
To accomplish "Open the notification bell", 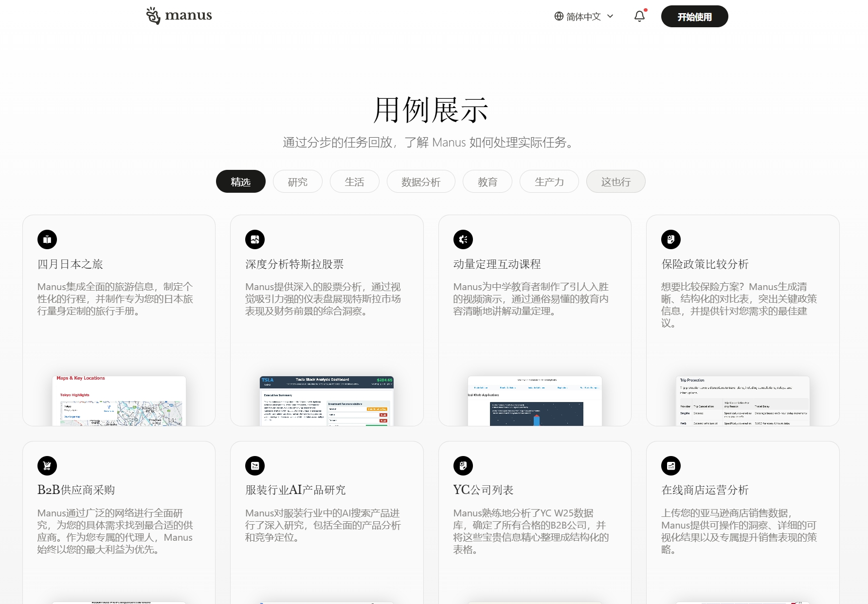I will (x=640, y=16).
